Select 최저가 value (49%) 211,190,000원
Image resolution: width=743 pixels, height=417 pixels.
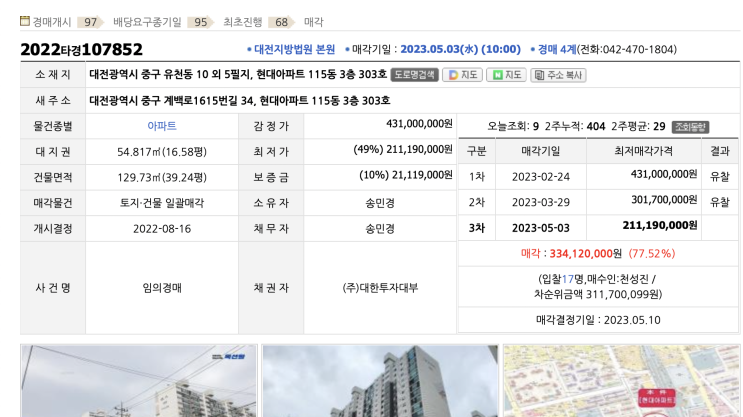(x=403, y=149)
